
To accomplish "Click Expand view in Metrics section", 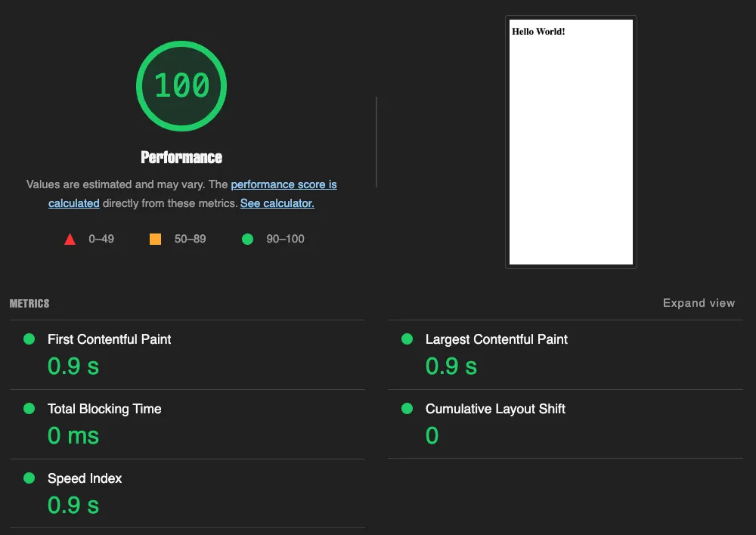I will (699, 303).
